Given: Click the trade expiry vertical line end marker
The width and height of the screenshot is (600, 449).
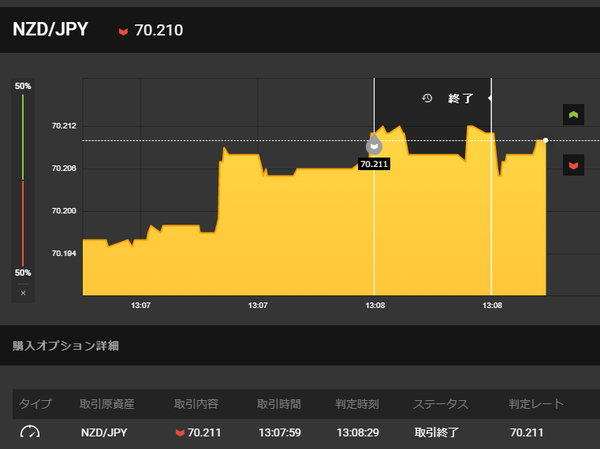Looking at the screenshot, I should [x=490, y=98].
